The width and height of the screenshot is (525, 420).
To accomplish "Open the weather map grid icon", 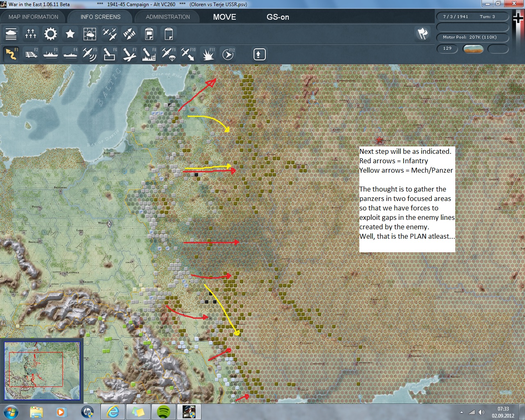I will point(90,34).
